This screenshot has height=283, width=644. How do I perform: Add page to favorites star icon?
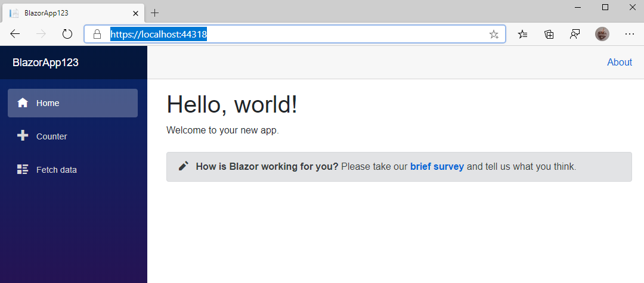[x=494, y=35]
